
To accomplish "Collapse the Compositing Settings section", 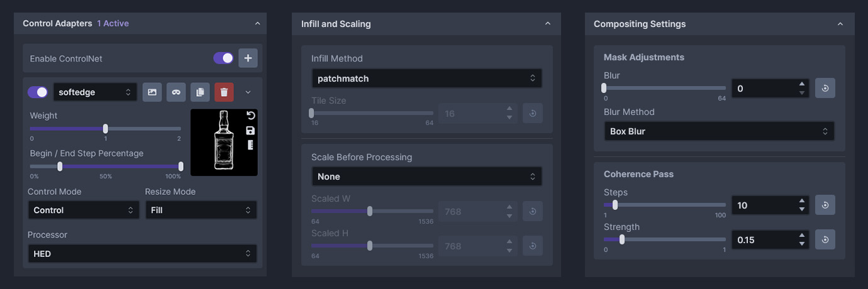I will (840, 24).
